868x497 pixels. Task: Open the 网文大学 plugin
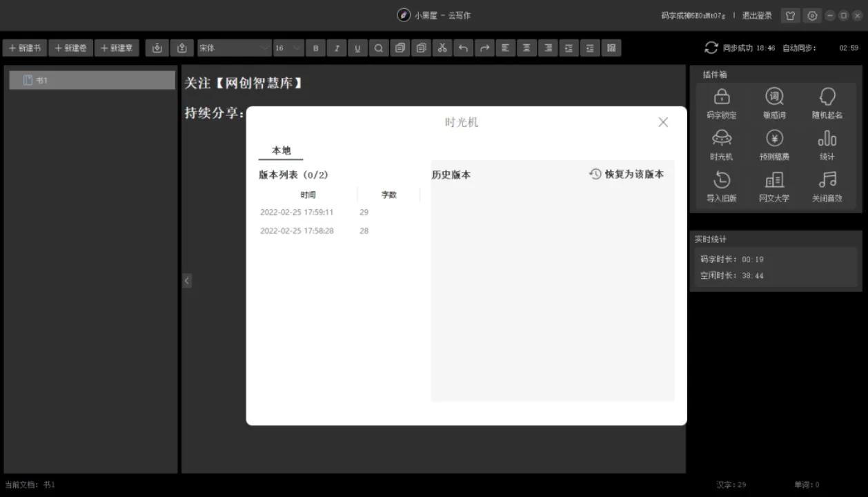(x=773, y=186)
